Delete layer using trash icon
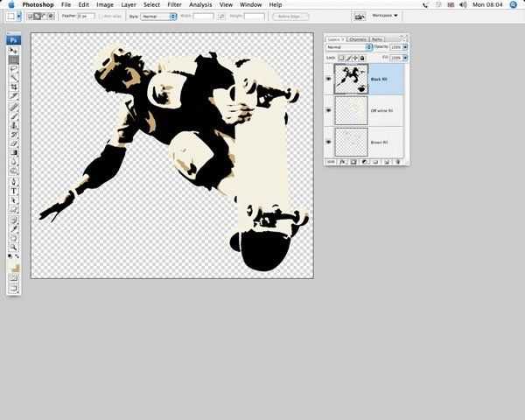This screenshot has height=420, width=525. point(397,162)
